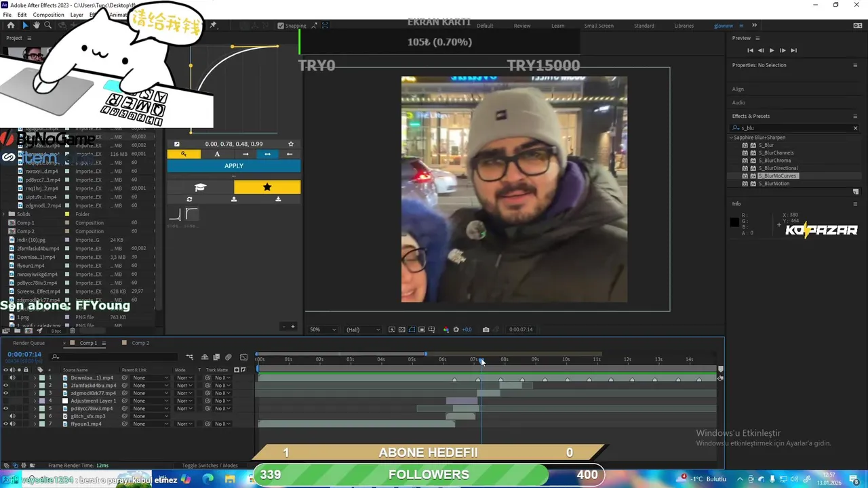Switch to the Libraries workspace
868x488 pixels.
tap(684, 26)
